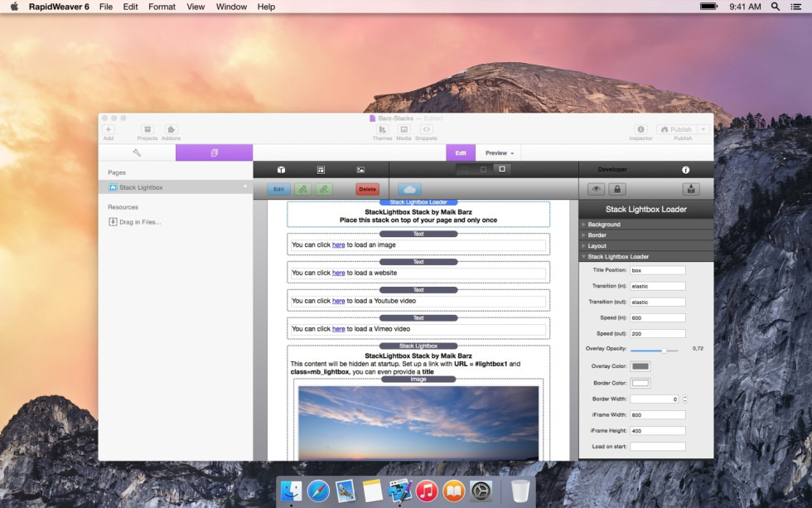Image resolution: width=812 pixels, height=508 pixels.
Task: Open Notification Center icon
Action: [796, 7]
